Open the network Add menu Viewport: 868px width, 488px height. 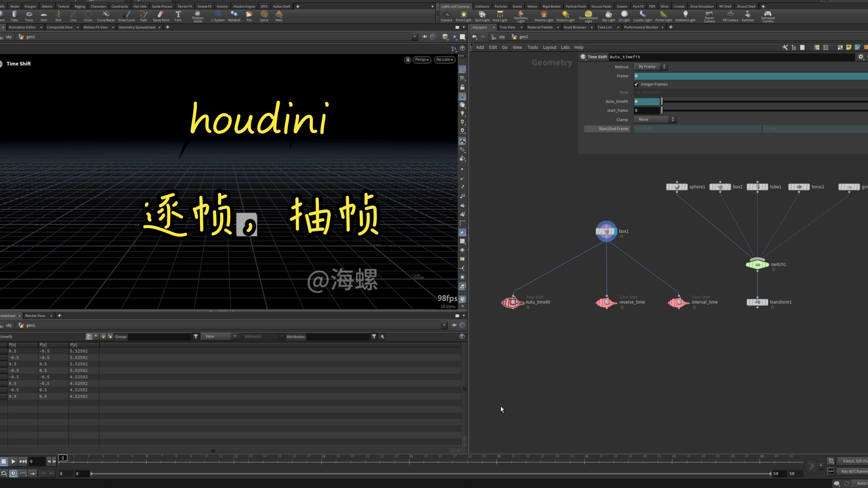(x=480, y=47)
